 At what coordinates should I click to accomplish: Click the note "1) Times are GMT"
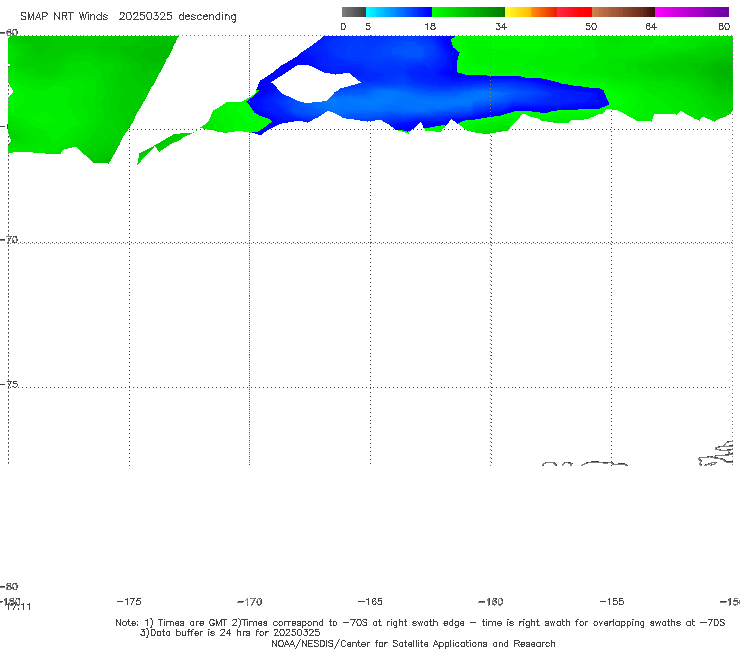tap(186, 623)
